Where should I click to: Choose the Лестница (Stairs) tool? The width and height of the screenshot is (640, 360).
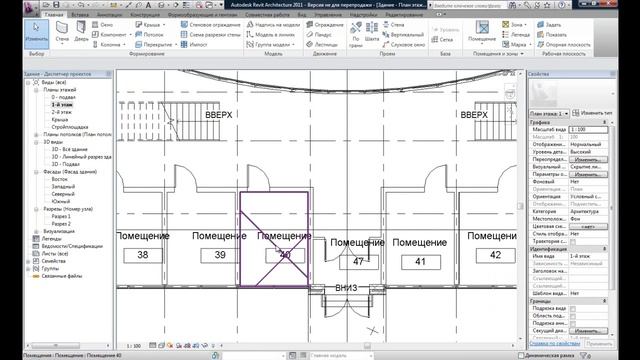pos(322,44)
